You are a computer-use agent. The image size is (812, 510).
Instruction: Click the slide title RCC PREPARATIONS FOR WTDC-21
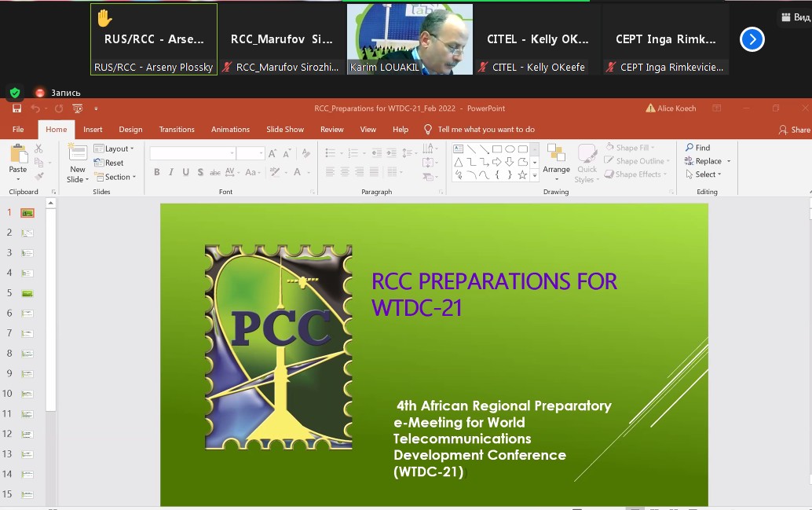pyautogui.click(x=494, y=295)
